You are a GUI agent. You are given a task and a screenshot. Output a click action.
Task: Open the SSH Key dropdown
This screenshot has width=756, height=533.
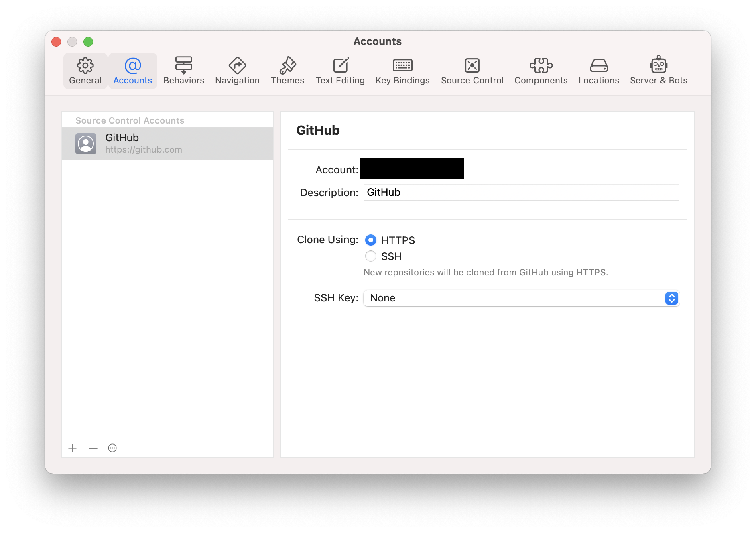tap(521, 298)
